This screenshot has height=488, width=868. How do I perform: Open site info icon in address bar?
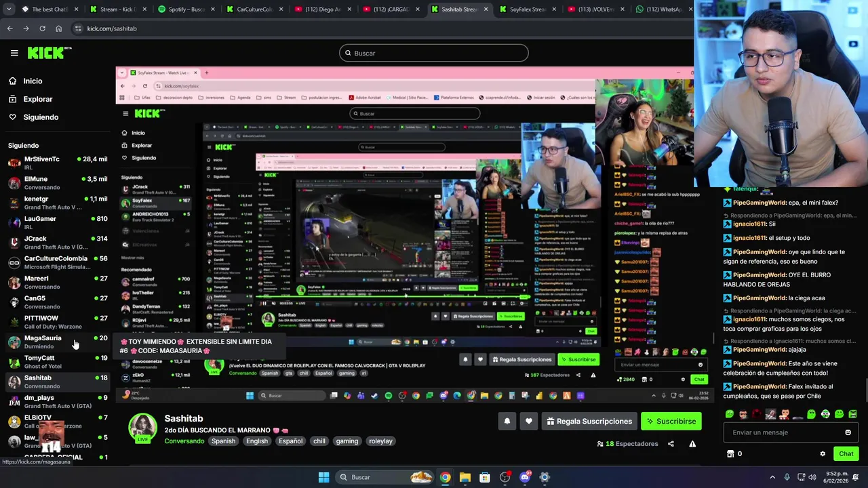(78, 28)
